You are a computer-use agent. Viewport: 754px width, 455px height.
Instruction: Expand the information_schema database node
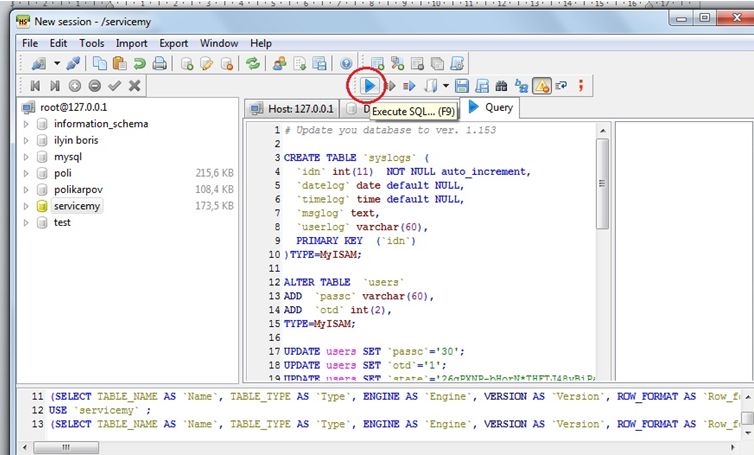27,124
